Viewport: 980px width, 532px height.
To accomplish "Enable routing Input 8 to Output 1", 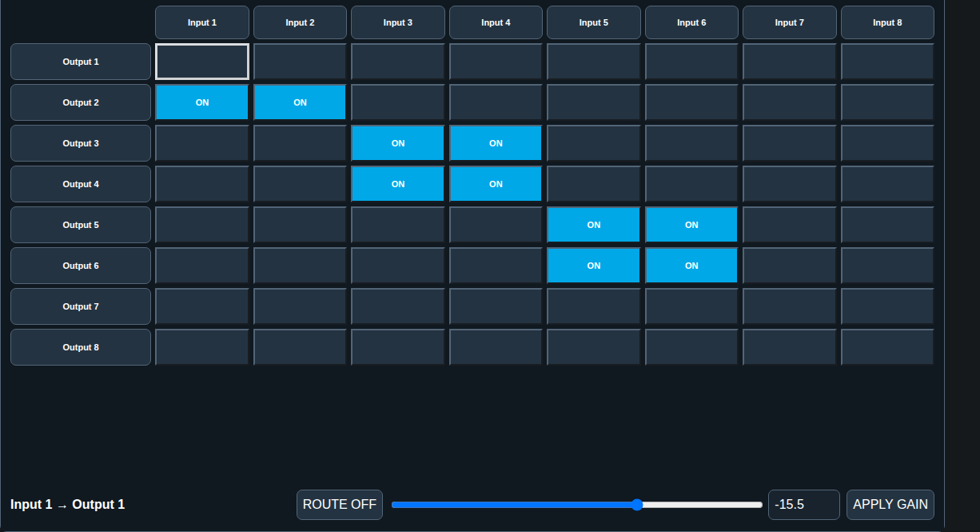I will coord(887,62).
